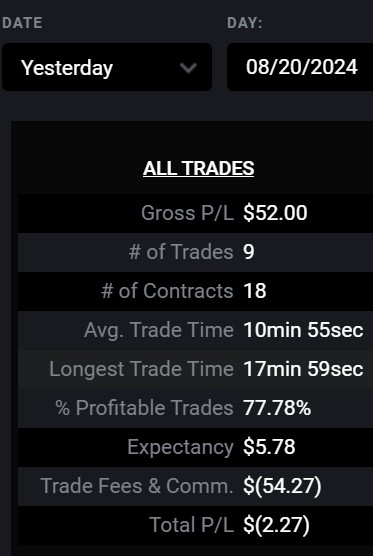Screen dimensions: 373x556
Task: Click the Trade Fees & Comm. amount
Action: 282,486
